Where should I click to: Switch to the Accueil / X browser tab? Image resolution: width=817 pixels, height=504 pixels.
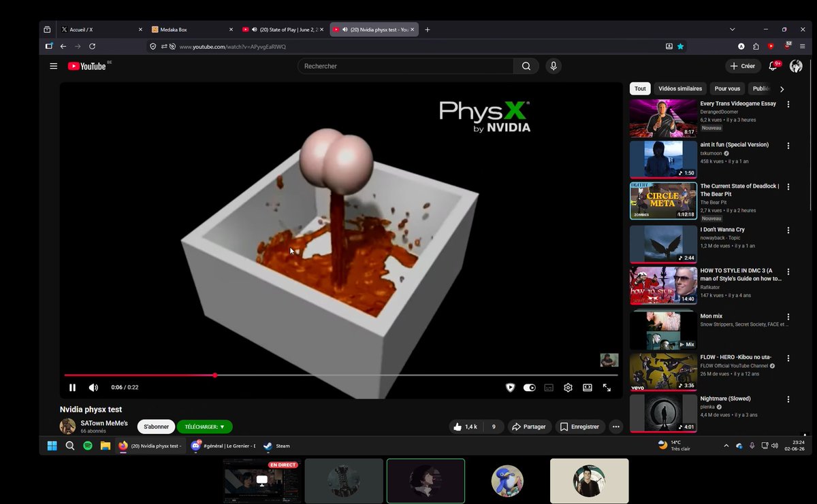[101, 30]
